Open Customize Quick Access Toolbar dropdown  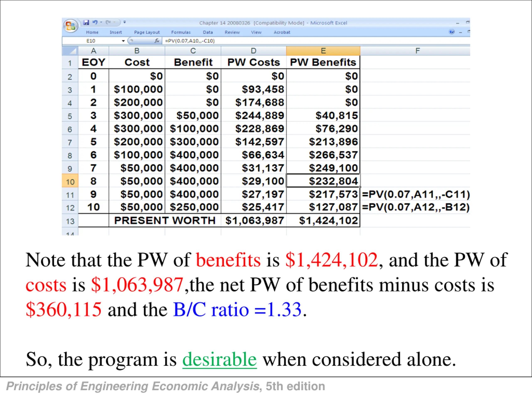pos(124,22)
